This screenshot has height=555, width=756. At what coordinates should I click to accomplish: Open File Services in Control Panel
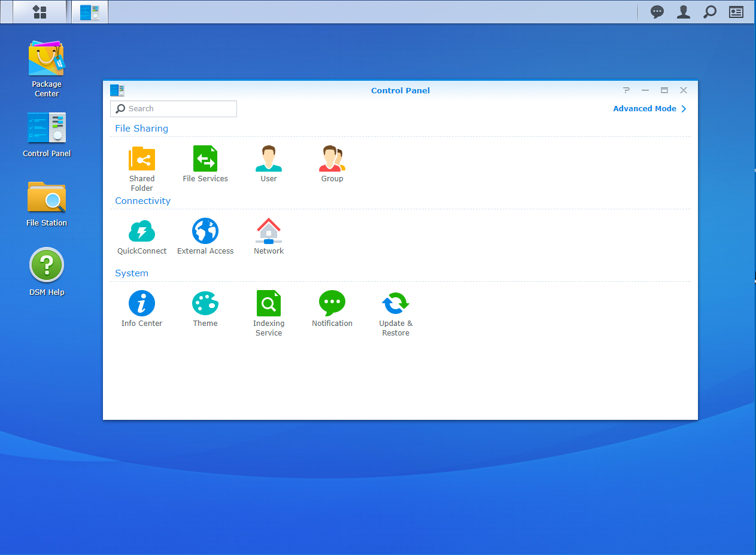tap(205, 160)
